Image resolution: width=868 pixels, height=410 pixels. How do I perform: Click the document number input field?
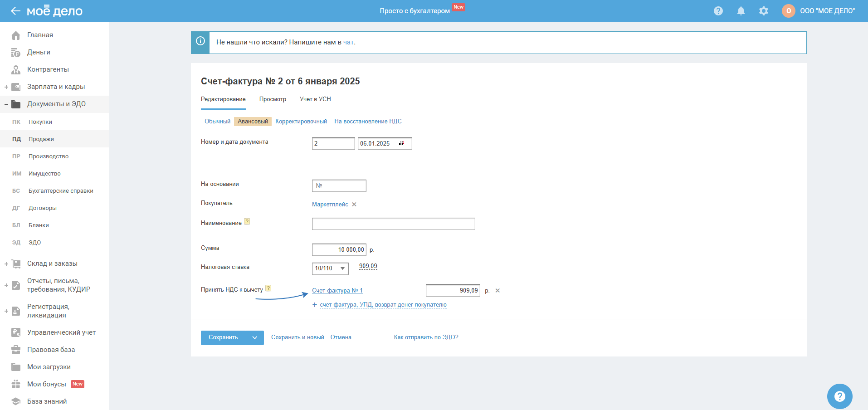pyautogui.click(x=333, y=144)
